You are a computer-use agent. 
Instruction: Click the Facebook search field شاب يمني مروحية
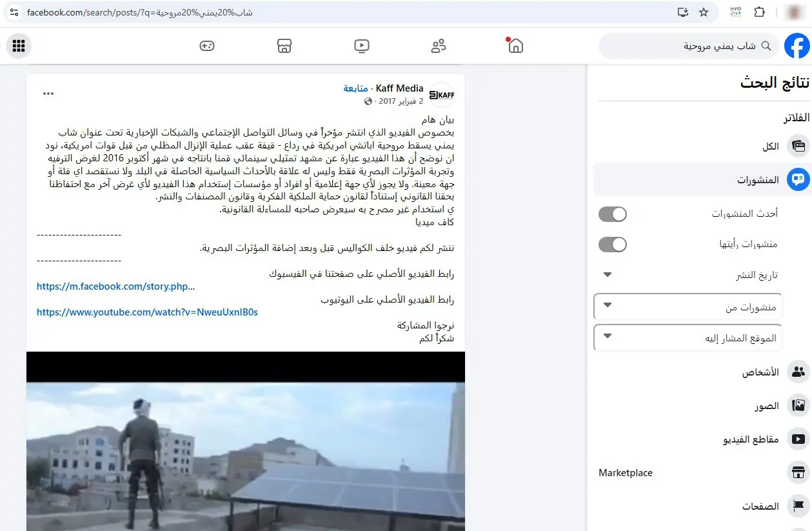tap(688, 46)
